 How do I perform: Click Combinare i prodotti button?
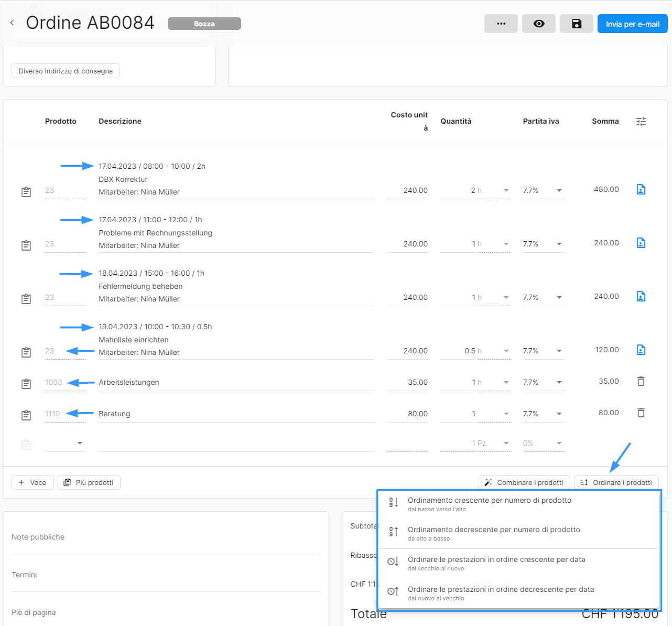(524, 482)
